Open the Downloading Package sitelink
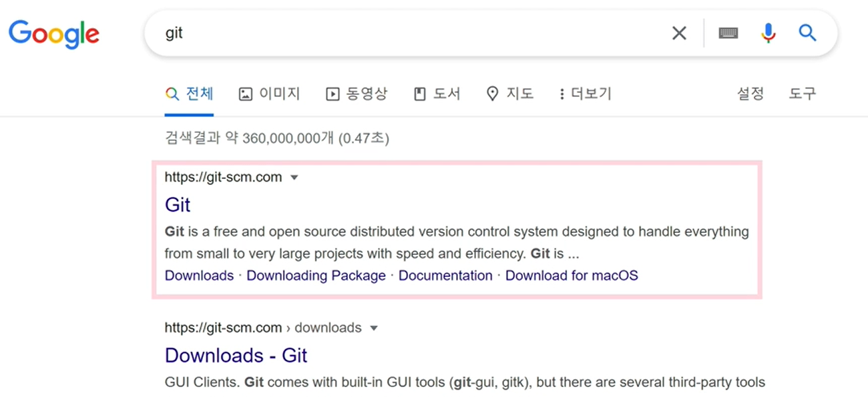 point(316,276)
